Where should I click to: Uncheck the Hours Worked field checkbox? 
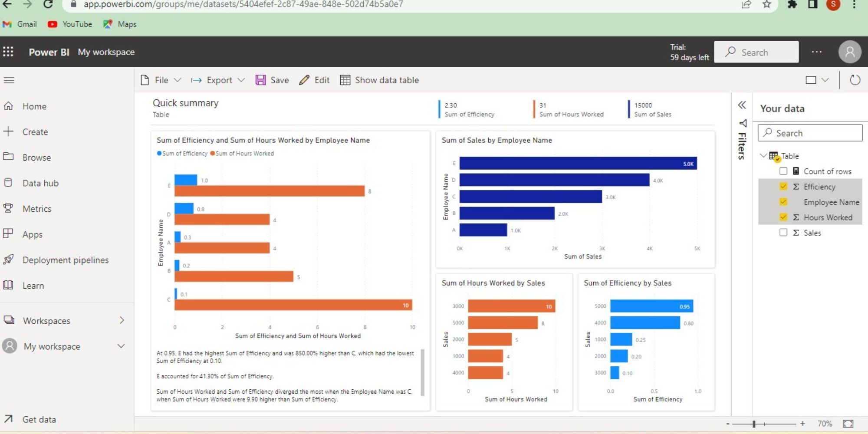[783, 217]
